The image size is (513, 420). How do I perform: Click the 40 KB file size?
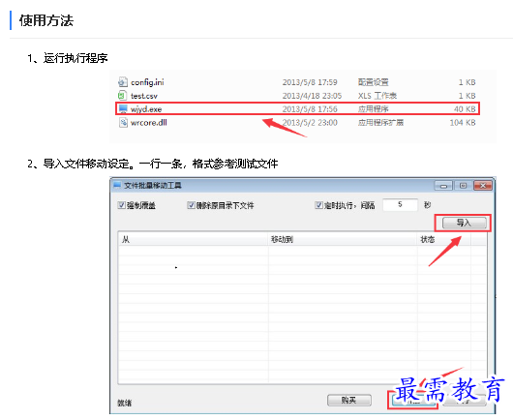coord(465,109)
